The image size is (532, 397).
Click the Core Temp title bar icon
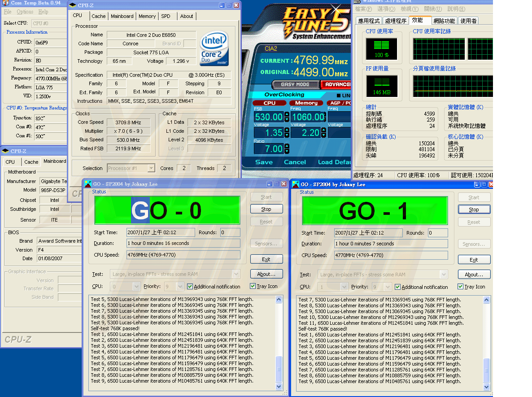pos(5,3)
